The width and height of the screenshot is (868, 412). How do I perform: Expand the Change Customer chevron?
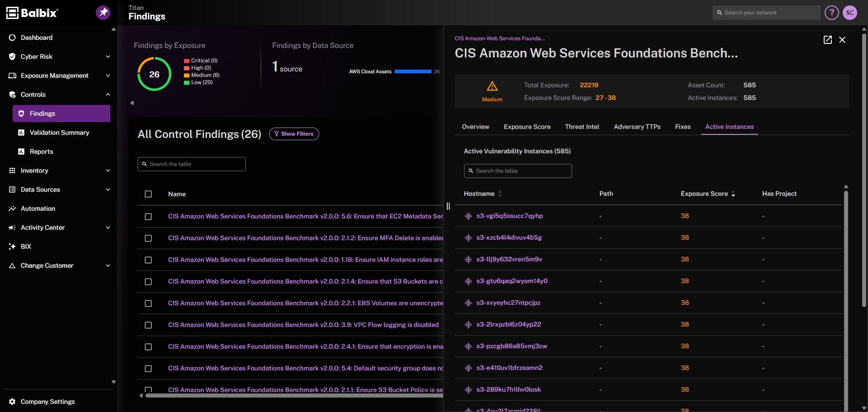pyautogui.click(x=108, y=265)
